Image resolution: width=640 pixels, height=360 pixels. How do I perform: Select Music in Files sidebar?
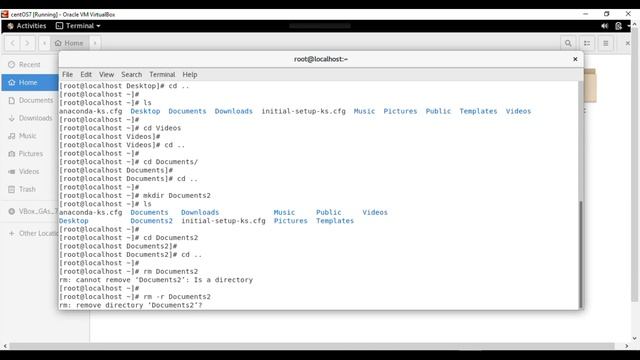29,136
